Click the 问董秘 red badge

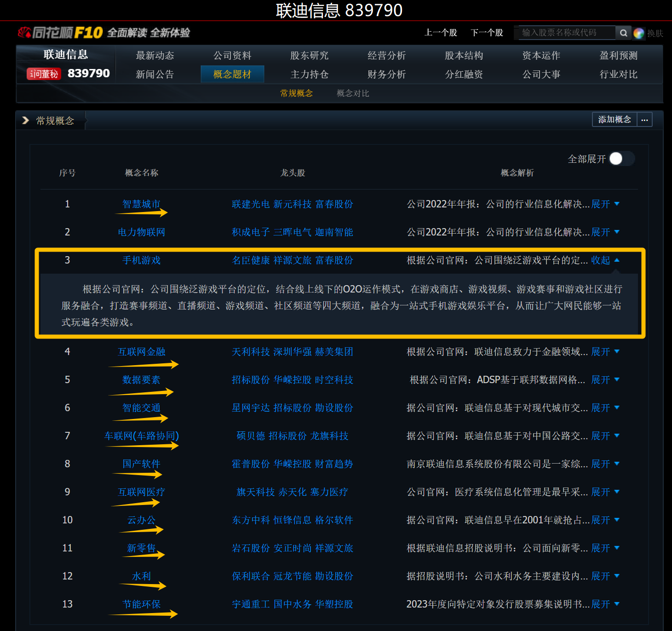pos(44,74)
